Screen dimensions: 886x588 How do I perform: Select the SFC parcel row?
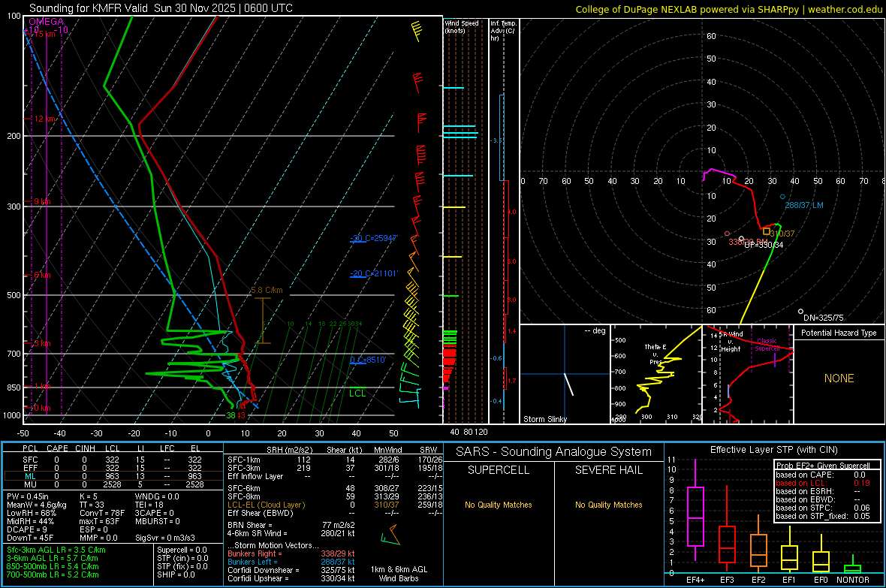tap(113, 460)
